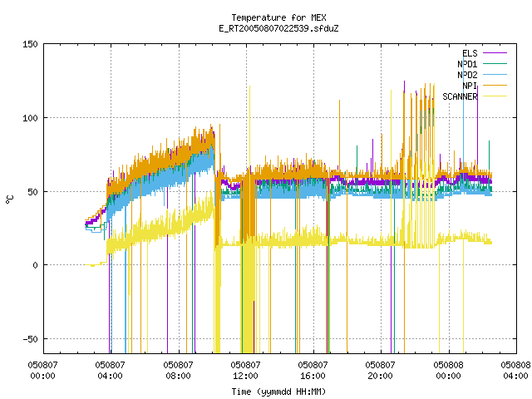Viewport: 532px width, 399px height.
Task: Click the purple ELS legend line
Action: 495,53
